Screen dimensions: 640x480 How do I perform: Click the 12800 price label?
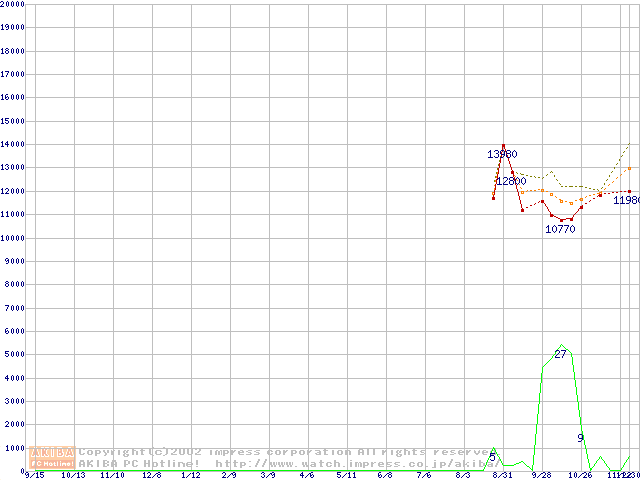point(511,181)
